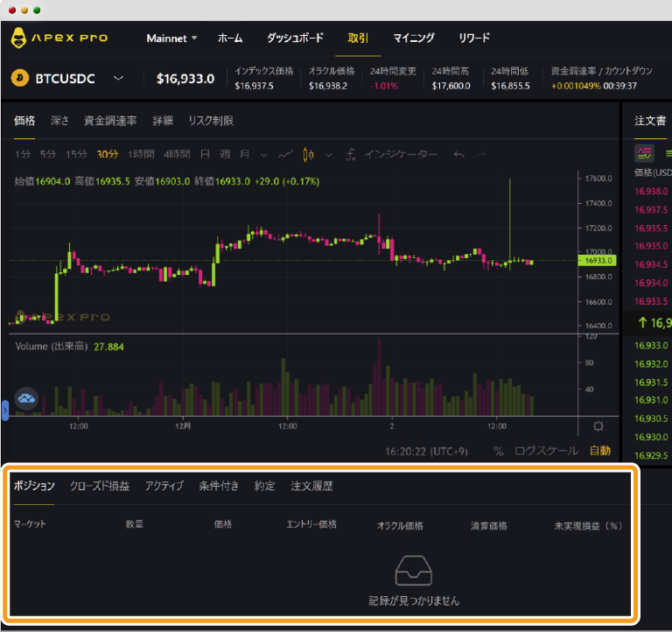
Task: Switch to the 深さ depth tab
Action: pos(59,121)
